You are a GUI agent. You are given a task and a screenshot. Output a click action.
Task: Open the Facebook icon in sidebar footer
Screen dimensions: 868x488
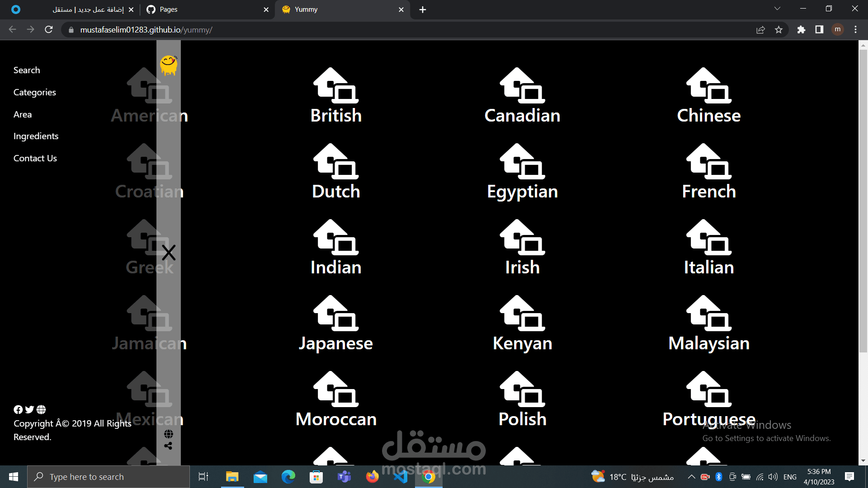18,410
